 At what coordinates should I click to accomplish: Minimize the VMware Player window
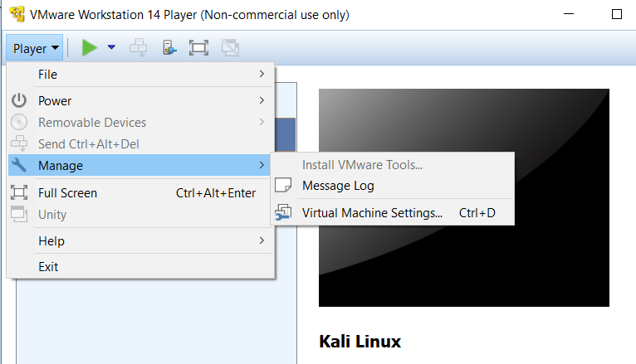(569, 14)
